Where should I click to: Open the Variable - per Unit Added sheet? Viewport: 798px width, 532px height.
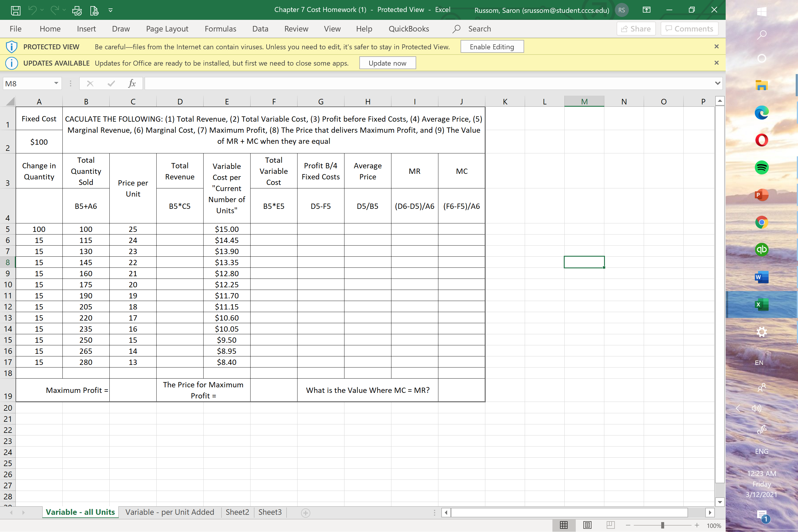(170, 512)
